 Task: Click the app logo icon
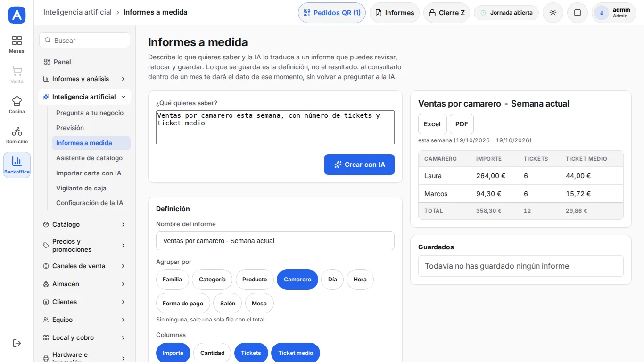(x=17, y=15)
